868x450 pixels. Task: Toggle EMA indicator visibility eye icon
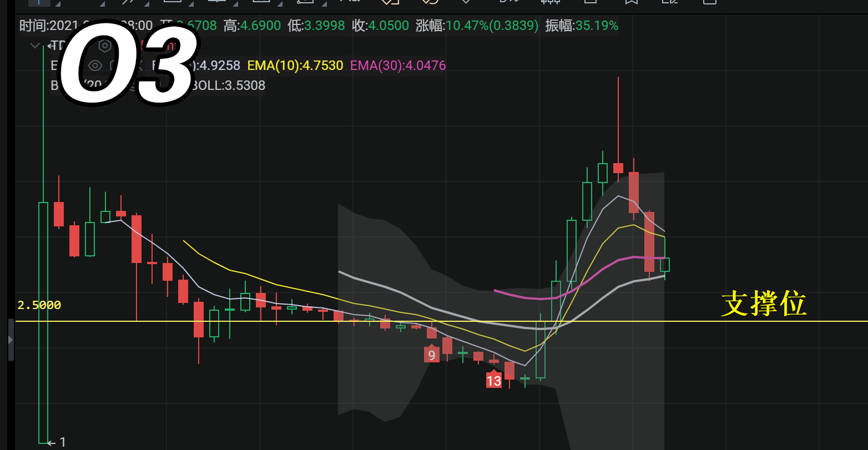(x=95, y=66)
